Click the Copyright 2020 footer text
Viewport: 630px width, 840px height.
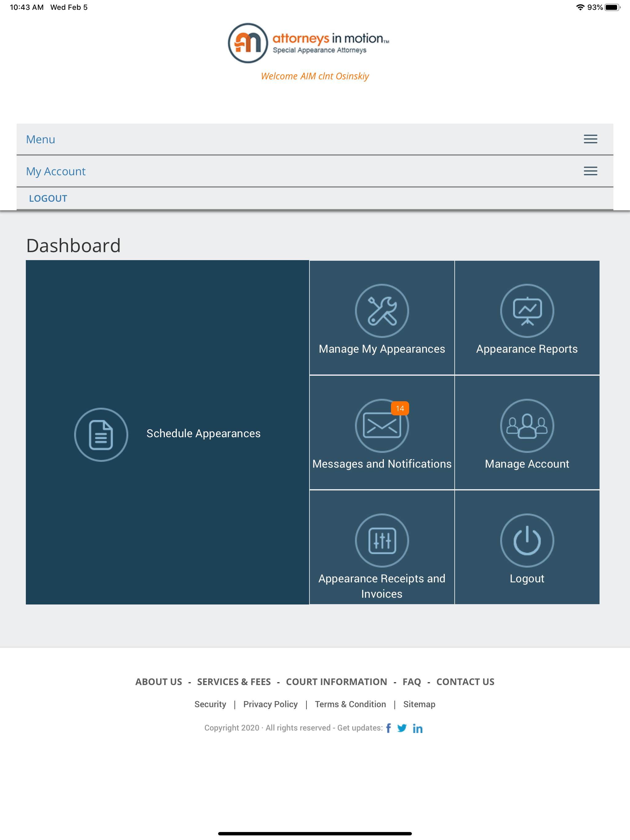tap(293, 728)
